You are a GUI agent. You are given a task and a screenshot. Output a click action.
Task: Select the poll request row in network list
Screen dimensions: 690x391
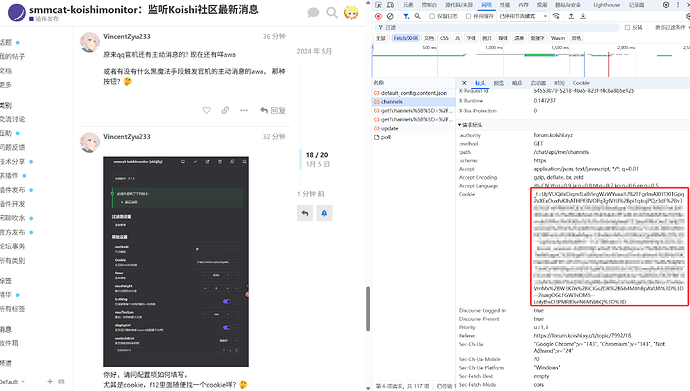[x=413, y=137]
